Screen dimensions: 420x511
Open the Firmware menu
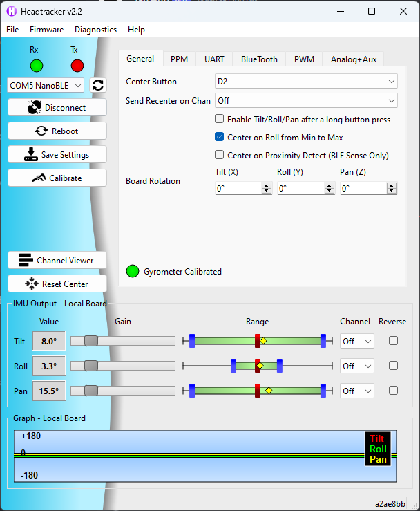click(x=46, y=30)
